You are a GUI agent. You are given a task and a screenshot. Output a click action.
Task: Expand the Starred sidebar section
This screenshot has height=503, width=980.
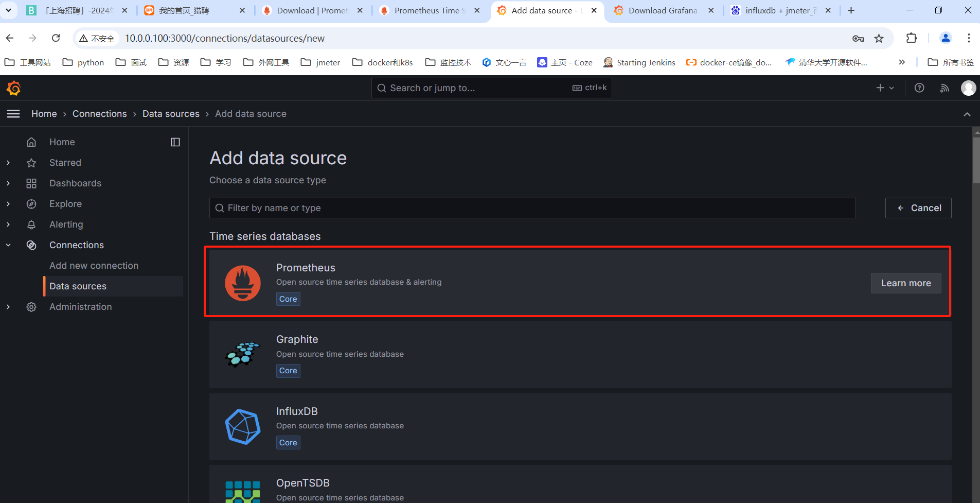pos(8,163)
